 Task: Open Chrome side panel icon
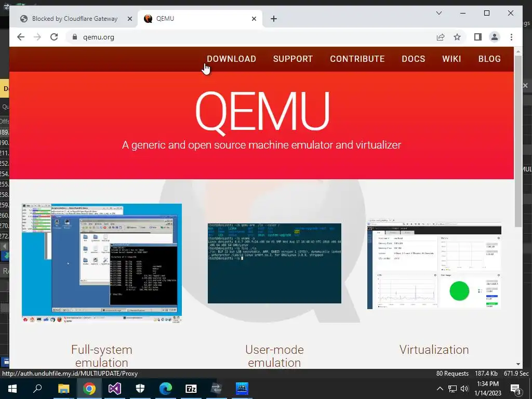click(x=478, y=37)
